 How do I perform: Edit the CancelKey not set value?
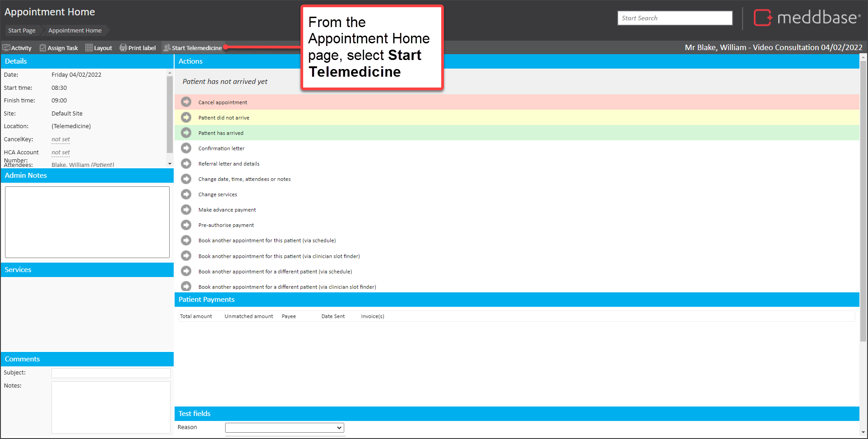[60, 139]
